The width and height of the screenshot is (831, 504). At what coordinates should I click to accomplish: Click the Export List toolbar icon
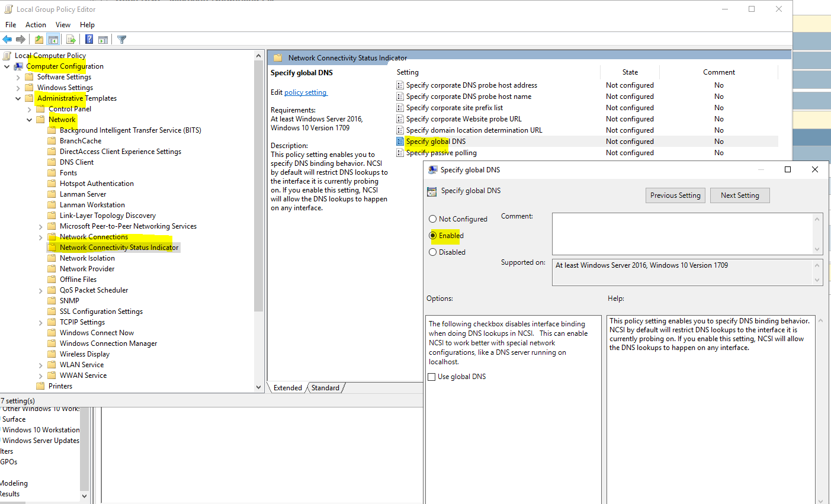(70, 40)
